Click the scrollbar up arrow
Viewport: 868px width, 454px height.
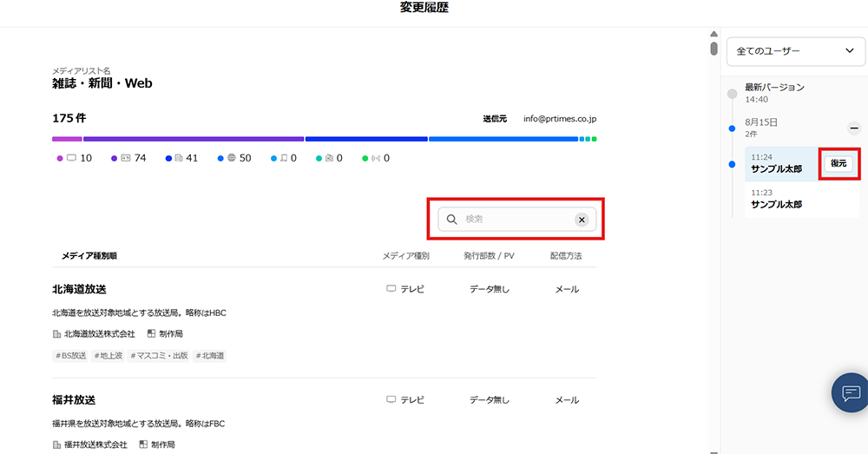coord(713,35)
